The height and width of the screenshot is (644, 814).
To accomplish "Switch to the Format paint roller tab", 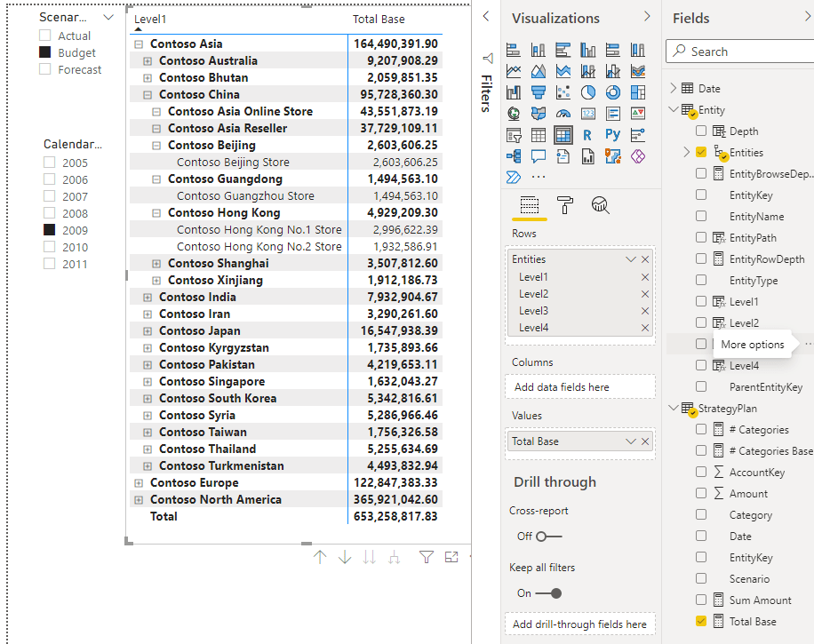I will [x=565, y=205].
